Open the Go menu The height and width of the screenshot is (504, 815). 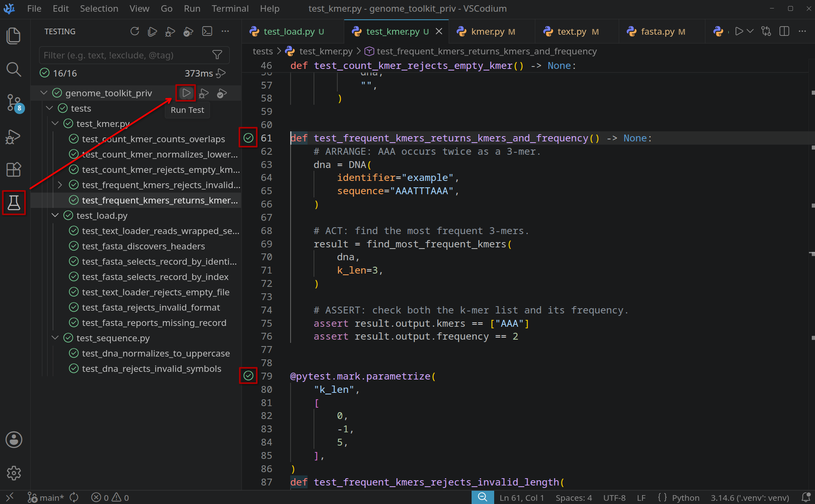166,8
